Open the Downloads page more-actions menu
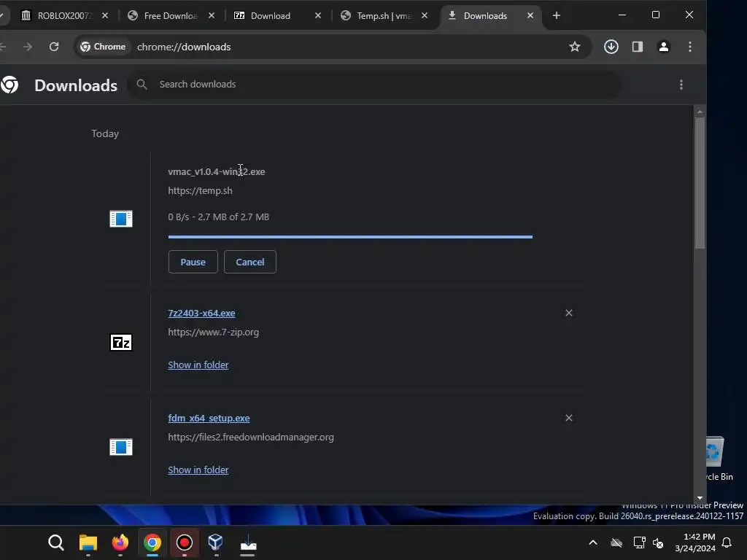This screenshot has width=747, height=560. click(x=681, y=85)
